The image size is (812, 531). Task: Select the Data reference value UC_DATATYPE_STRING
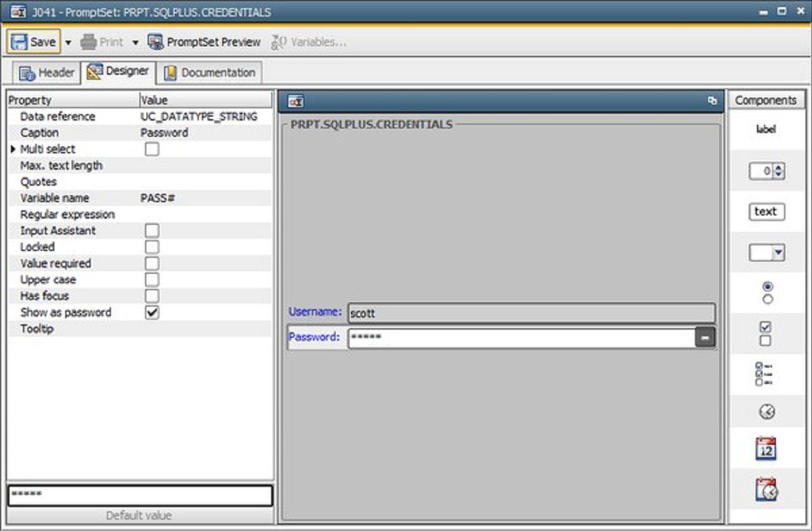click(199, 117)
